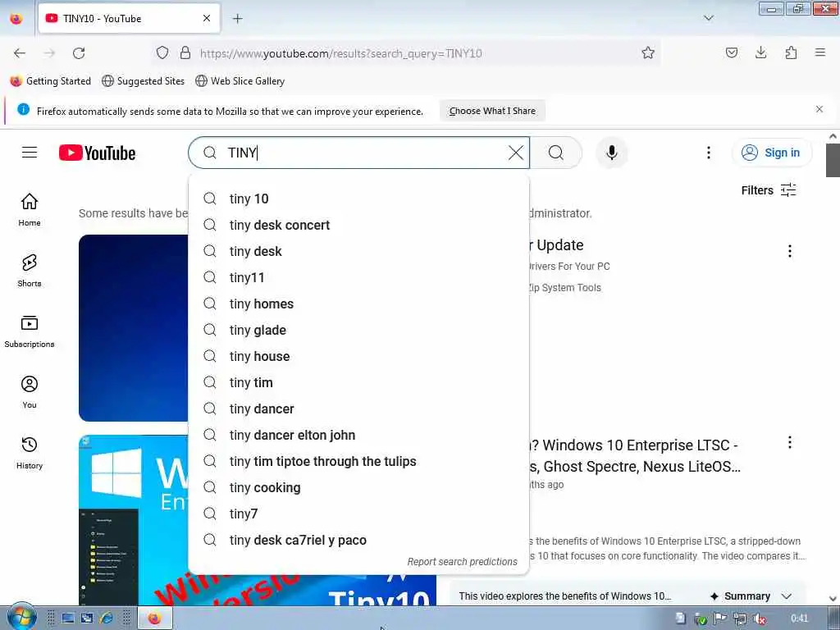Choose 'tiny dancer elton john' suggestion
The image size is (840, 630).
tap(359, 435)
